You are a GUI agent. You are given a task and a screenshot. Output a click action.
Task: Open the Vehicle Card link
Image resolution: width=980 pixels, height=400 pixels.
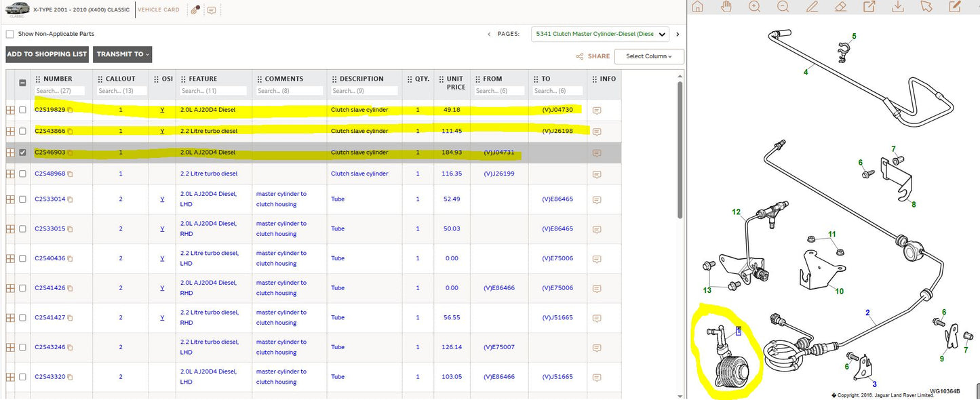tap(158, 10)
